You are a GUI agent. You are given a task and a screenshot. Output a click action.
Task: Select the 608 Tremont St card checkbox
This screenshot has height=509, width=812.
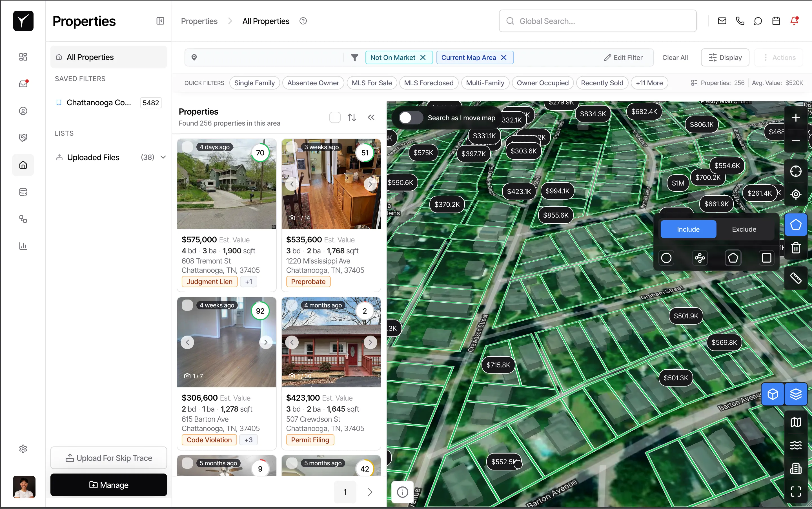[187, 147]
